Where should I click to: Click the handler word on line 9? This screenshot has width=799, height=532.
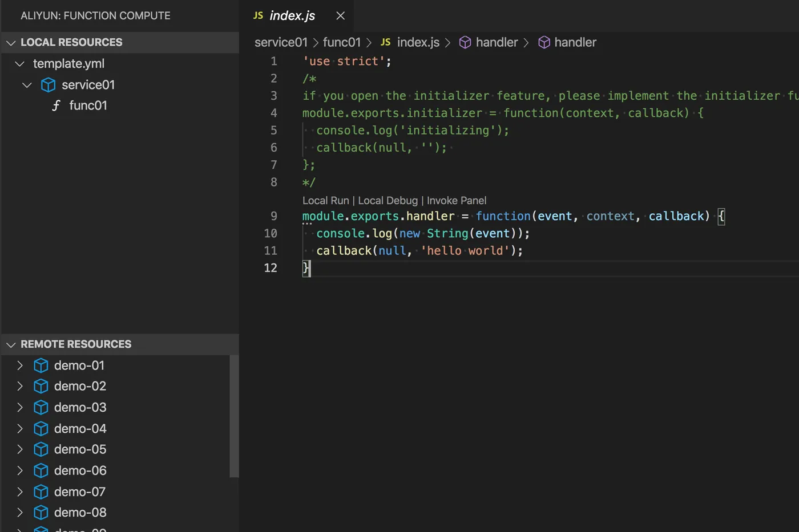pyautogui.click(x=430, y=216)
